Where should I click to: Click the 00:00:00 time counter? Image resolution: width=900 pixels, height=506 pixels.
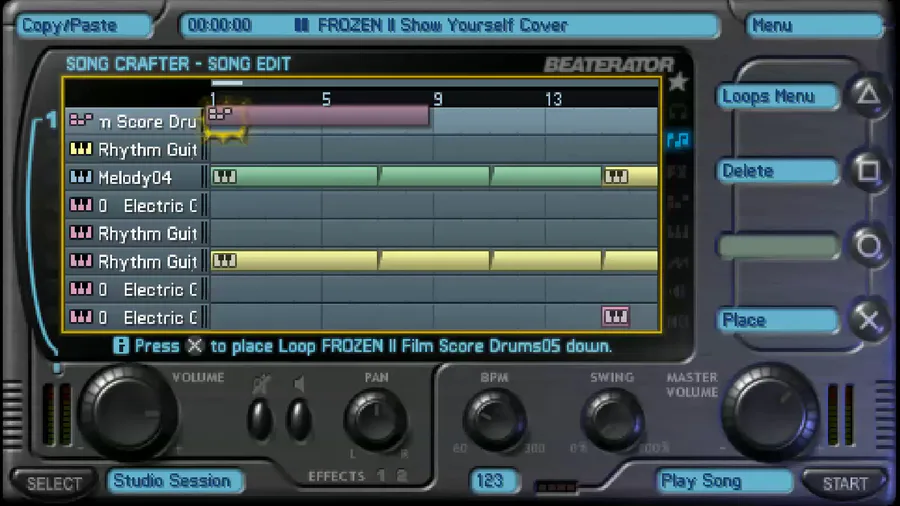point(219,25)
